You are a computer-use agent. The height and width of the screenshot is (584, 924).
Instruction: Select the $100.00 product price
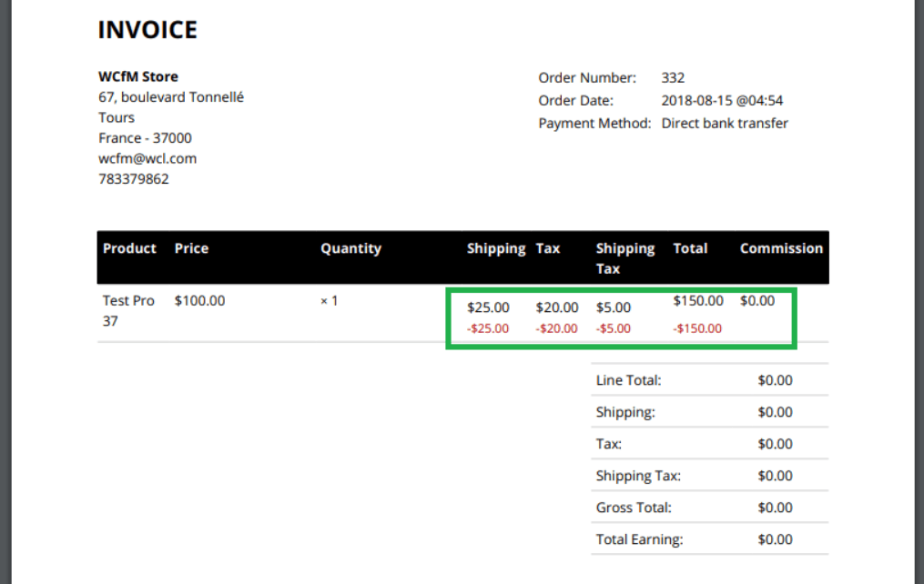coord(199,300)
